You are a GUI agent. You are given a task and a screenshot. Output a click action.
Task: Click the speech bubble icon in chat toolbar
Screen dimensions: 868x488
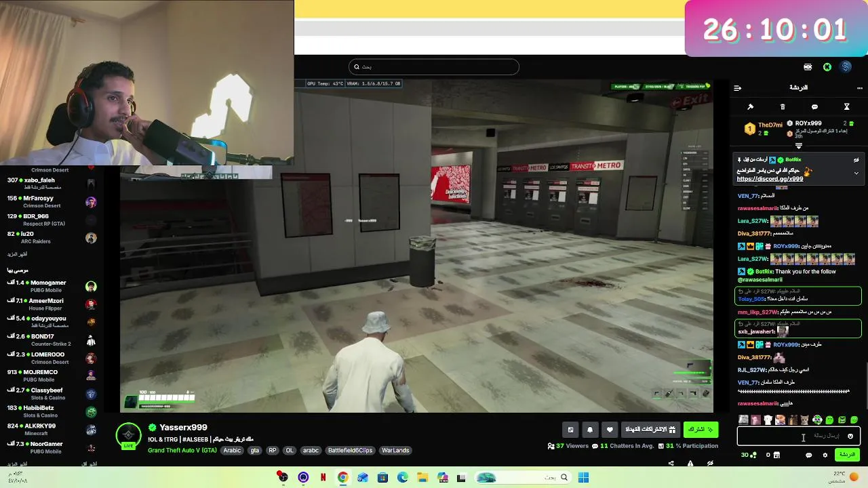tap(814, 107)
